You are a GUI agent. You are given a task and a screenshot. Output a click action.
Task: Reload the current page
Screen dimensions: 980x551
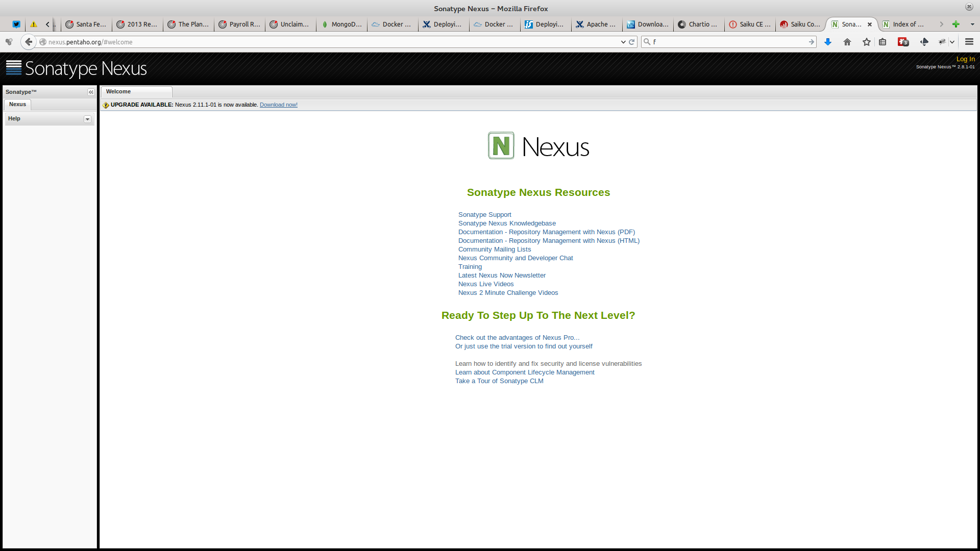click(x=632, y=42)
